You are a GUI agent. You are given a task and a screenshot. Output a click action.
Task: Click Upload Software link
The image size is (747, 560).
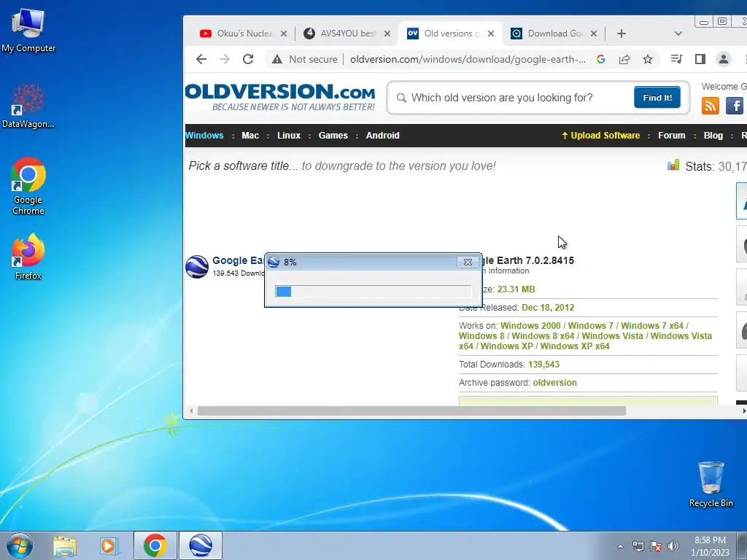point(601,135)
